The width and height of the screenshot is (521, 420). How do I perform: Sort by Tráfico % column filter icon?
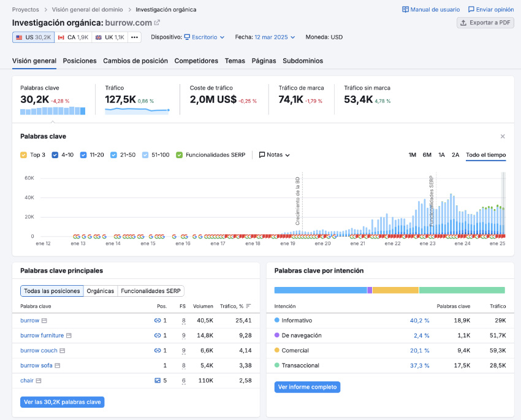pos(248,306)
